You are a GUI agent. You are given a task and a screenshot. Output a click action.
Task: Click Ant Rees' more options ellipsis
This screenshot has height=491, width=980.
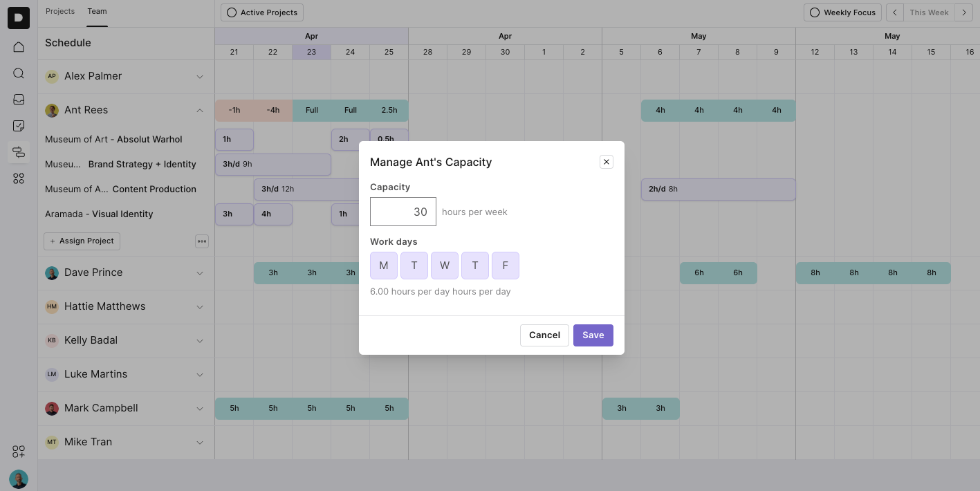202,241
